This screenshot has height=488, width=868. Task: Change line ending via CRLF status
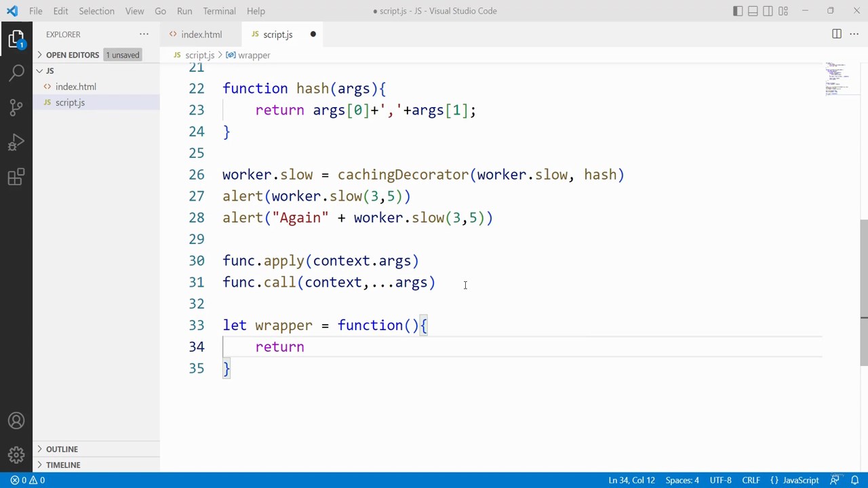[x=751, y=480]
